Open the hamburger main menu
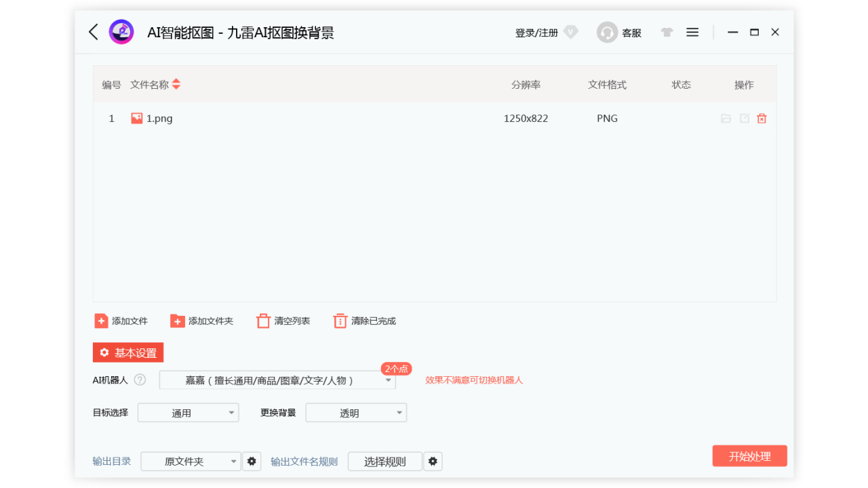This screenshot has height=488, width=868. [692, 33]
